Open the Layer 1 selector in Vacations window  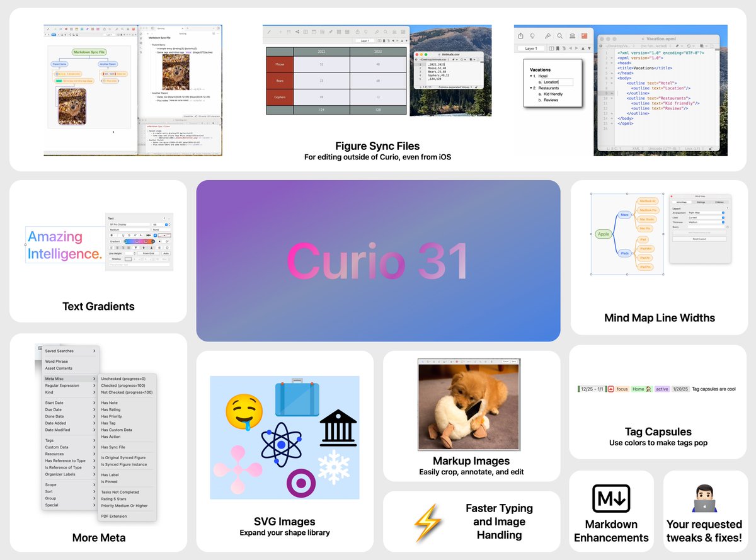(531, 49)
